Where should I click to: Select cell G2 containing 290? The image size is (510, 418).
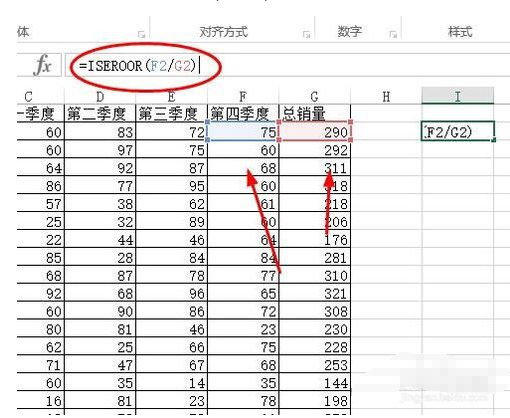[315, 131]
